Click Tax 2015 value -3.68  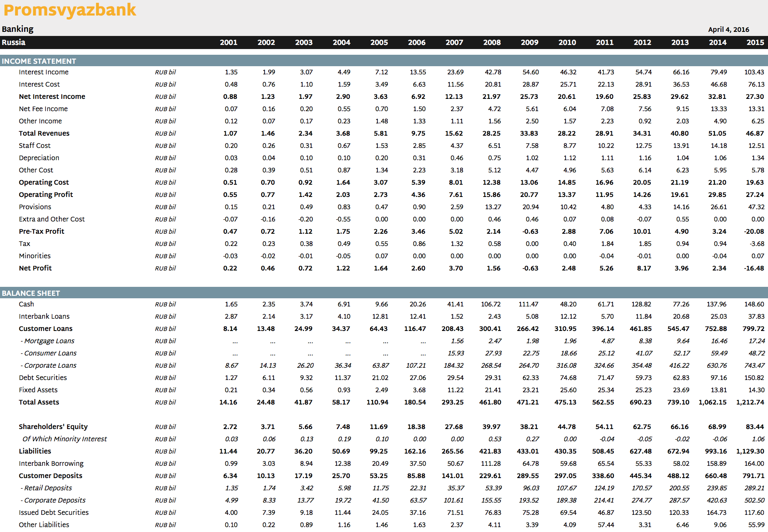[757, 244]
